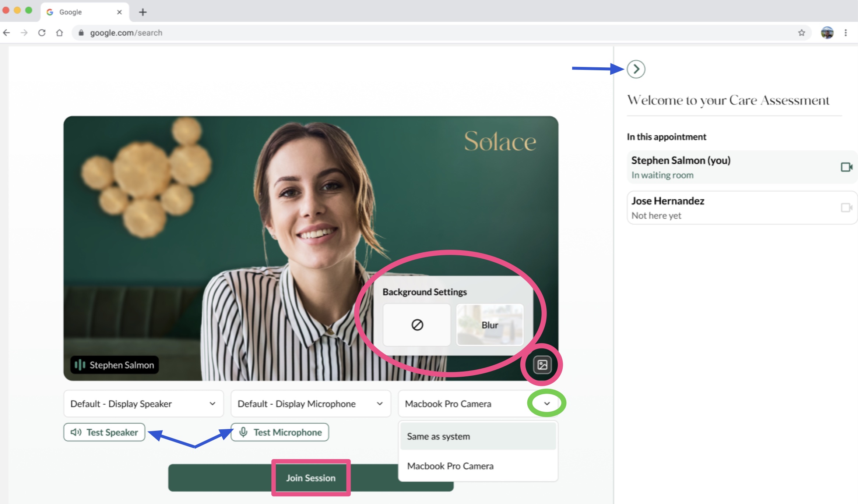Join the session
858x504 pixels.
point(311,478)
